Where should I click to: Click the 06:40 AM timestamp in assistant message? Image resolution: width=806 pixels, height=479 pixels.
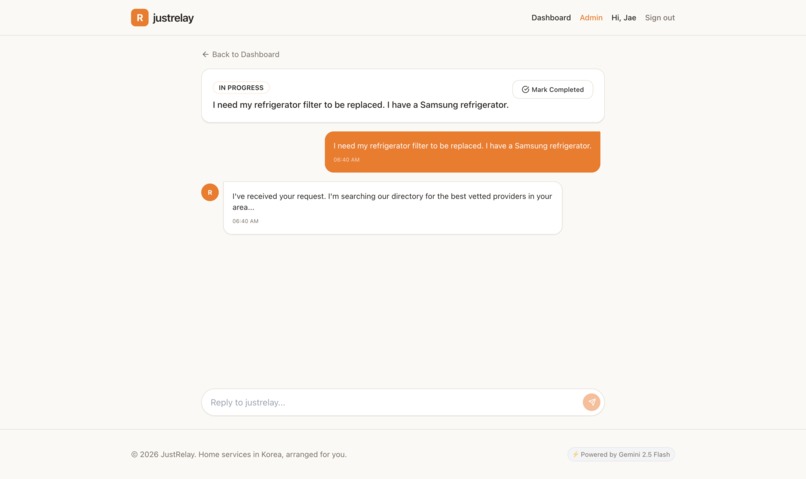pos(245,221)
